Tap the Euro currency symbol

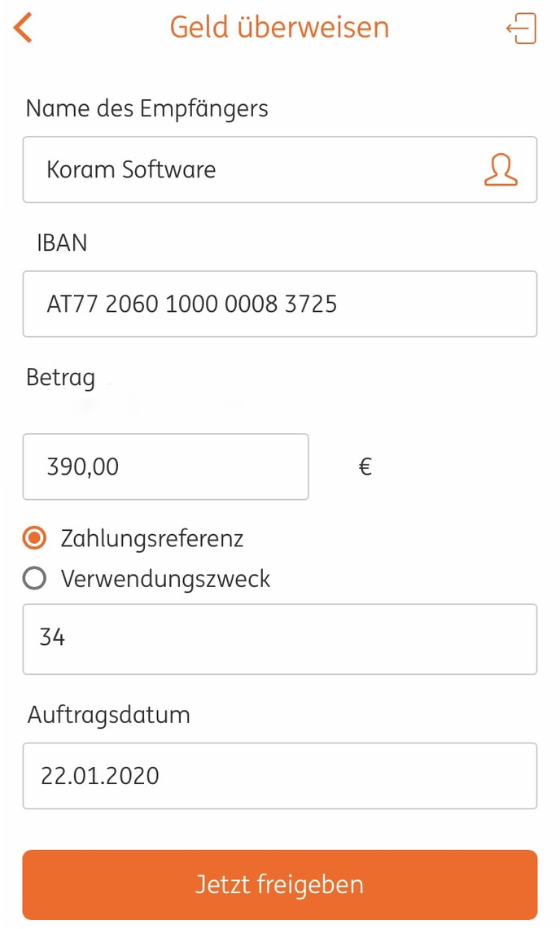[x=365, y=467]
